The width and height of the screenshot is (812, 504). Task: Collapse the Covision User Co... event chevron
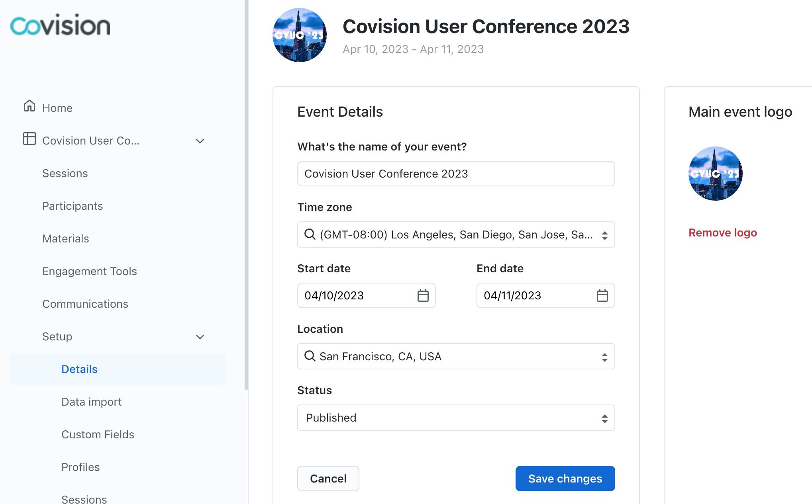[200, 141]
